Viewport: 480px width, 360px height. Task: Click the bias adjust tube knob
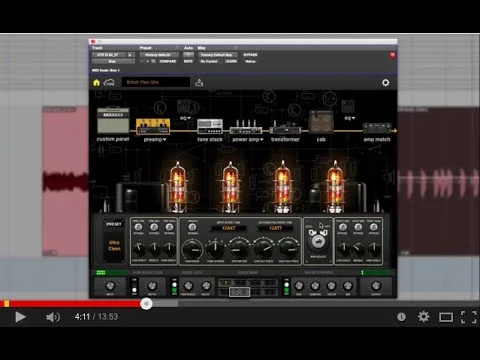click(x=318, y=242)
